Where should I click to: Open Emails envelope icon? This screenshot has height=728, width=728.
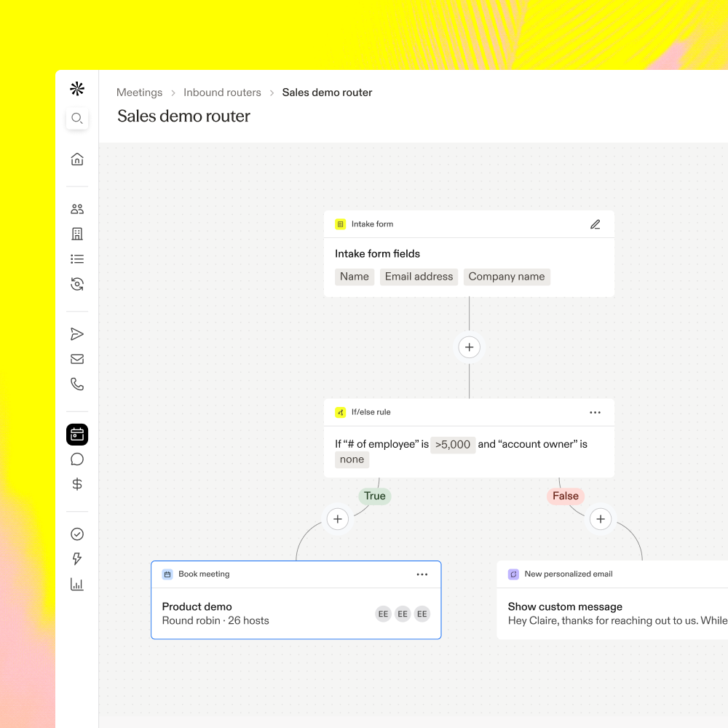click(77, 359)
